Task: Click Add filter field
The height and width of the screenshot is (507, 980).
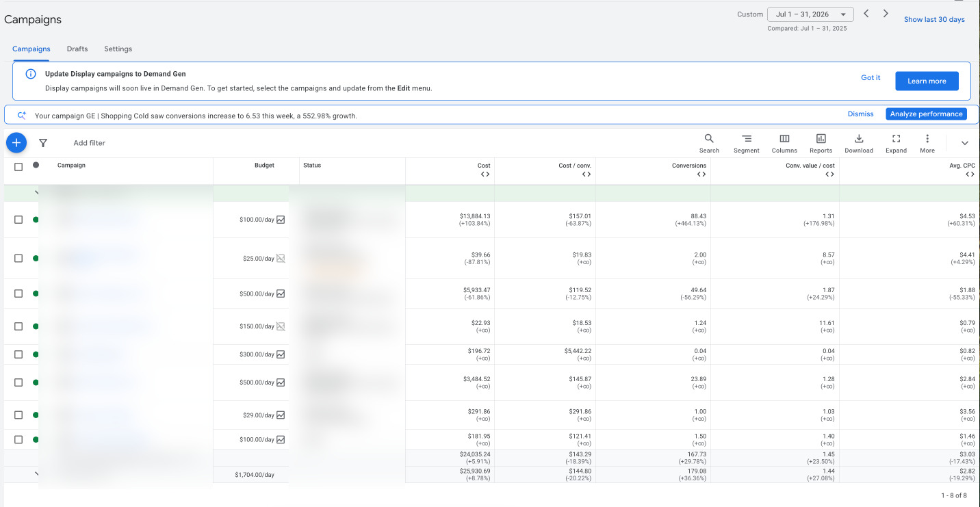Action: click(90, 143)
